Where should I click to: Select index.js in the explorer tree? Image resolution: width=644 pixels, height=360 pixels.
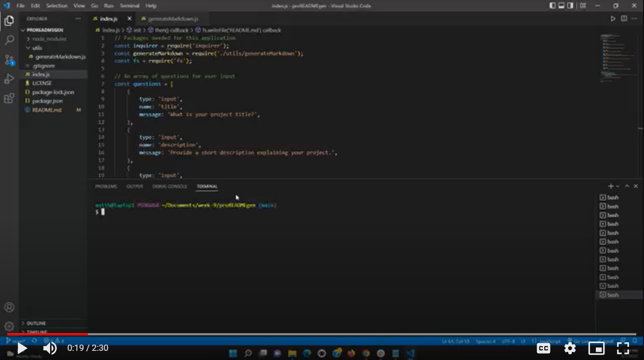[53, 75]
